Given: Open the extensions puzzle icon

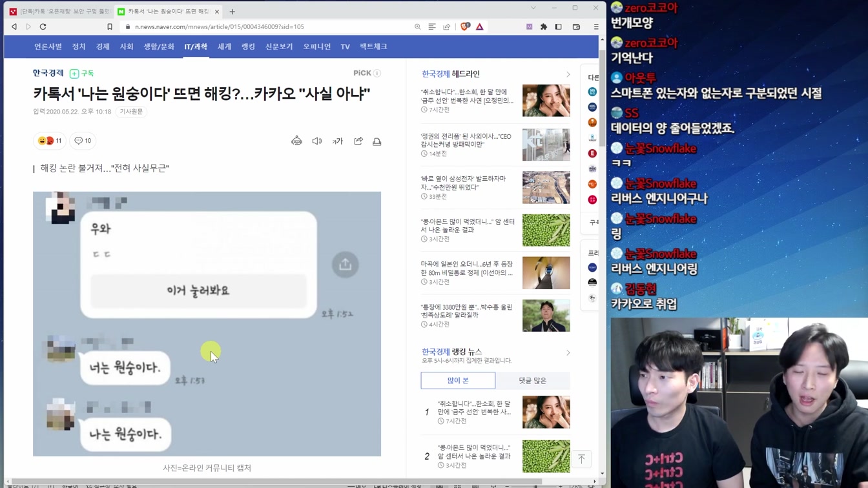Looking at the screenshot, I should tap(544, 26).
